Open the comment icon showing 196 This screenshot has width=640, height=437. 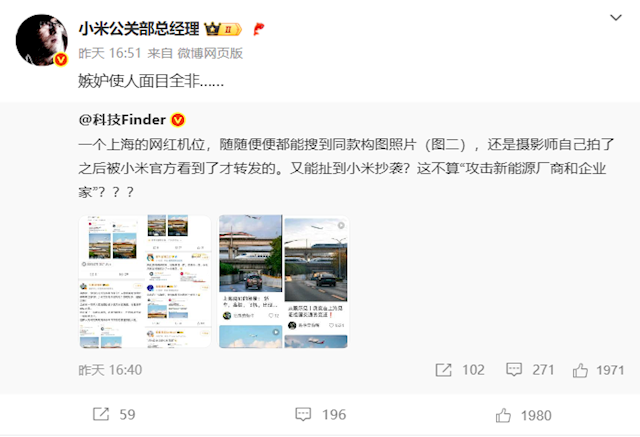click(320, 415)
